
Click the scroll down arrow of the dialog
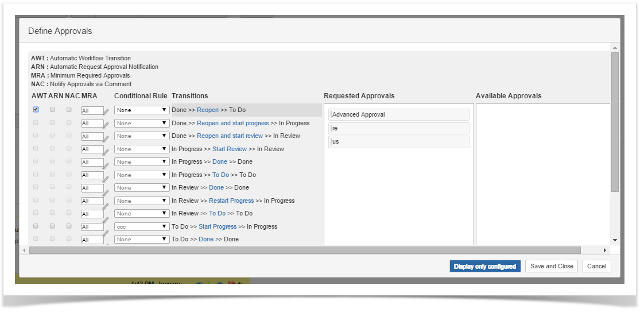click(615, 240)
